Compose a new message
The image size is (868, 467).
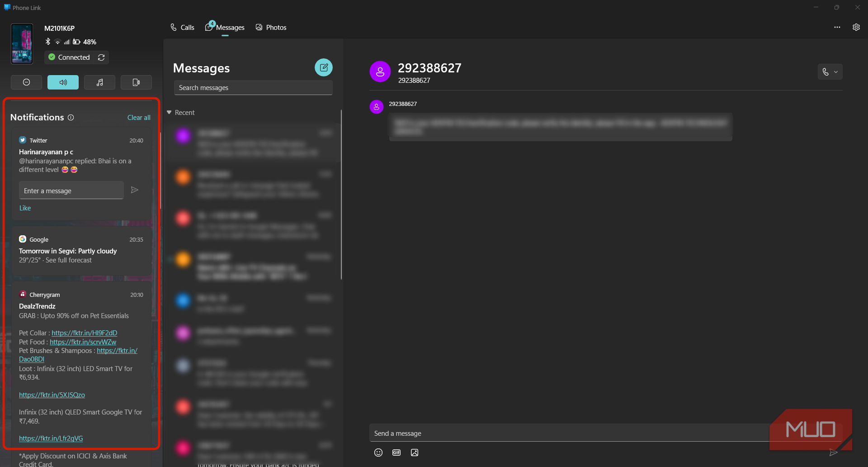click(x=324, y=67)
